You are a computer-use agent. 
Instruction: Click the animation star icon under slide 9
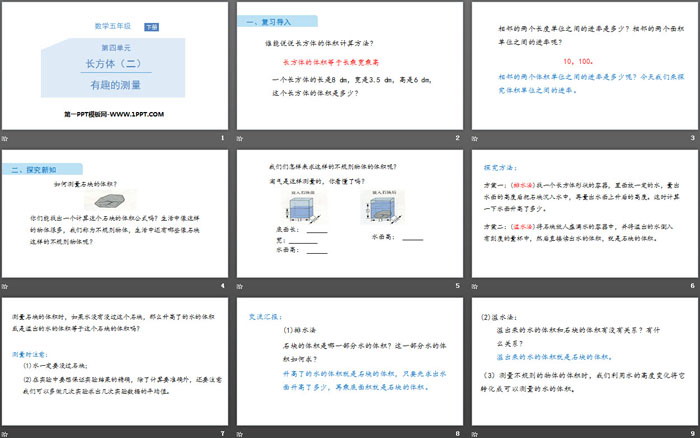pos(474,433)
